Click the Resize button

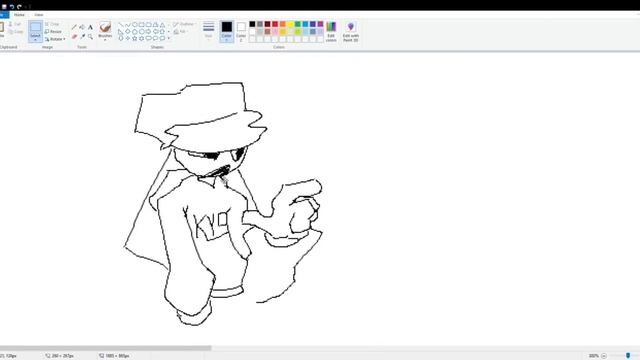(53, 31)
